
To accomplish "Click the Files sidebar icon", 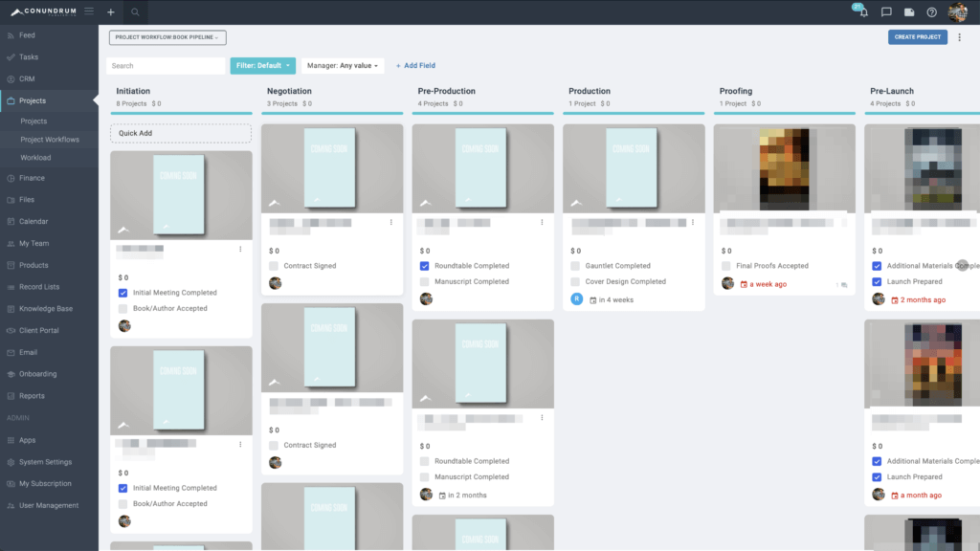I will pos(11,200).
